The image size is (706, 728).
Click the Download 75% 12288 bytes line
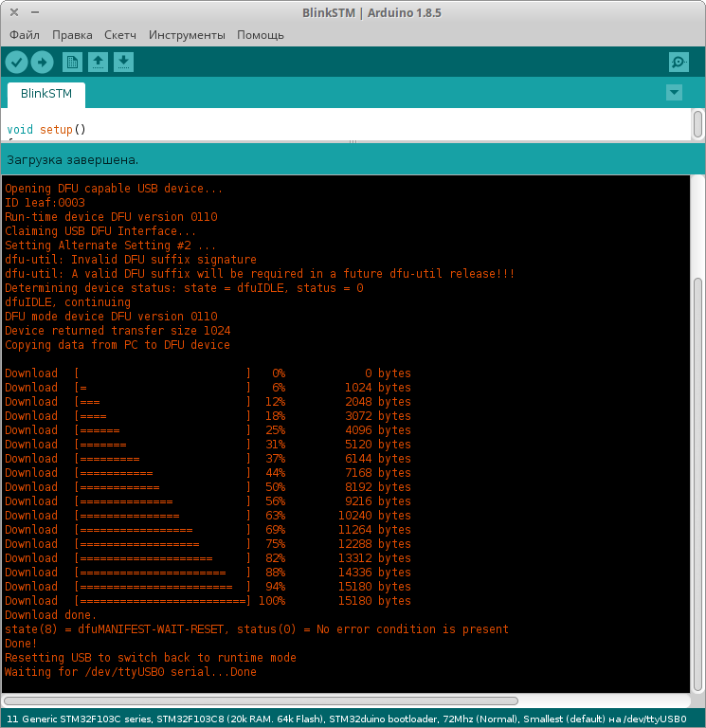(208, 544)
